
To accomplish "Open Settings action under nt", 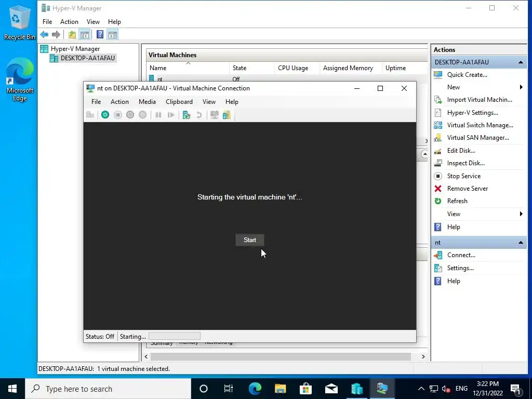I will [x=460, y=268].
